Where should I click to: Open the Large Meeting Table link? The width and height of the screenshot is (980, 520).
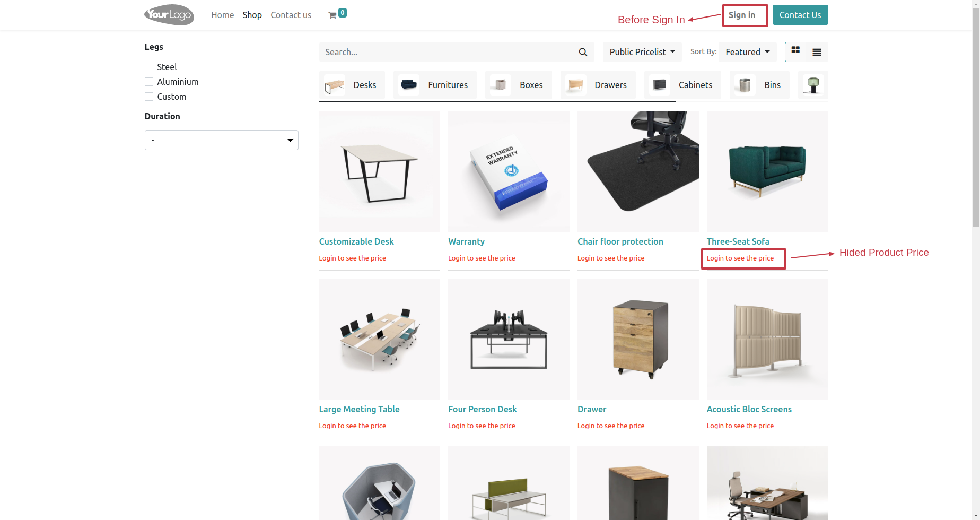[x=360, y=409]
